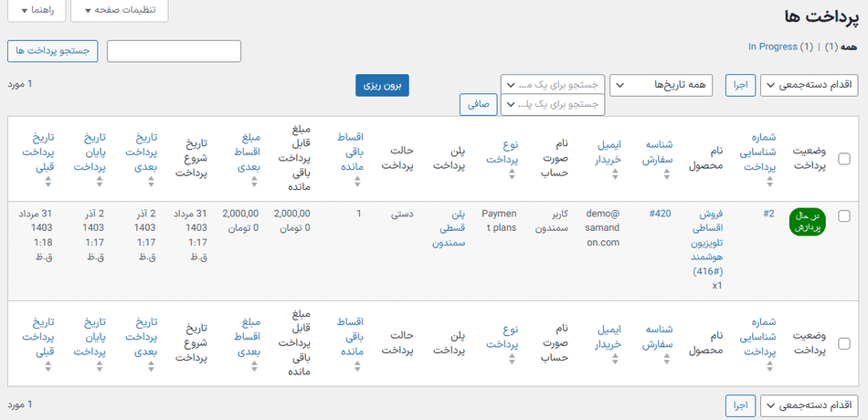Click the remaining installments cell value 1

coord(359,214)
